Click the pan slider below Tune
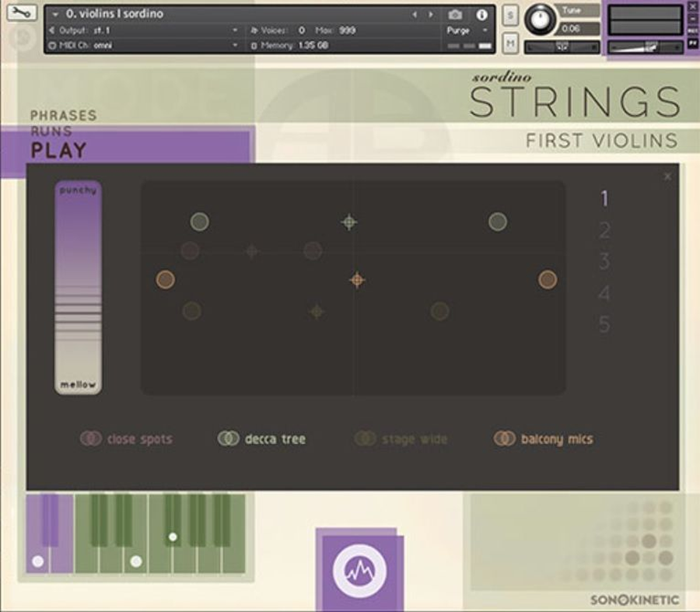Screen dimensions: 700x612 tap(562, 47)
